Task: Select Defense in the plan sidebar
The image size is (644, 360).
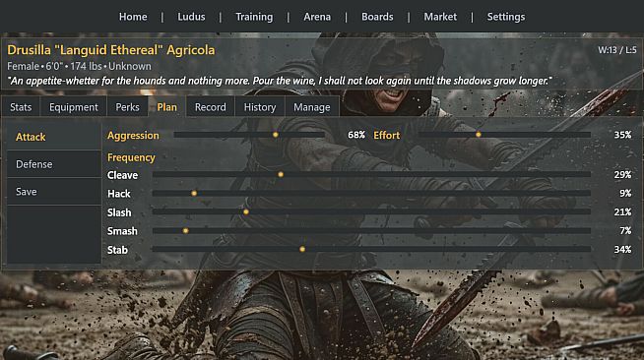Action: click(x=54, y=164)
